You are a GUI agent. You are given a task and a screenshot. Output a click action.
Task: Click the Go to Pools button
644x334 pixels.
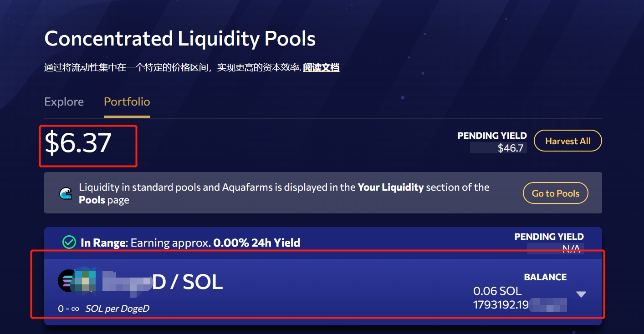(555, 193)
